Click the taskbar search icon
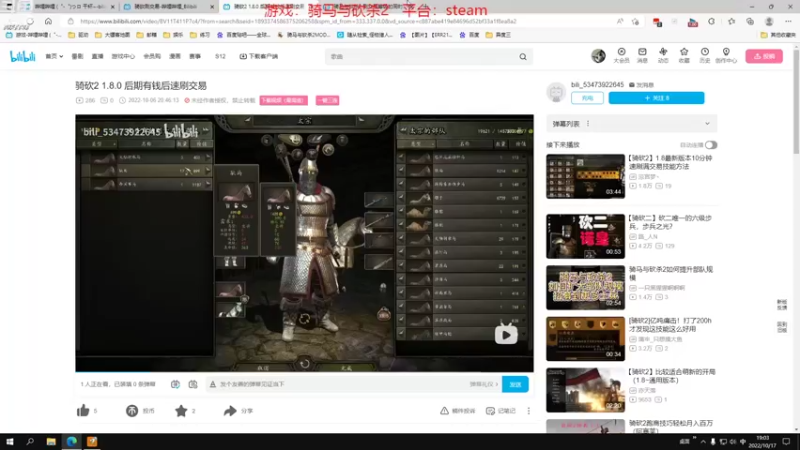This screenshot has height=450, width=800. pos(30,441)
